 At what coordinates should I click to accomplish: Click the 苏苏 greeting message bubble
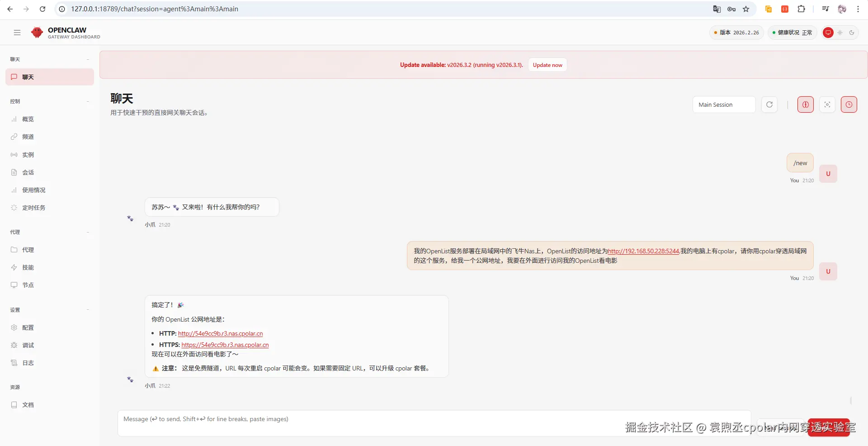tap(212, 207)
